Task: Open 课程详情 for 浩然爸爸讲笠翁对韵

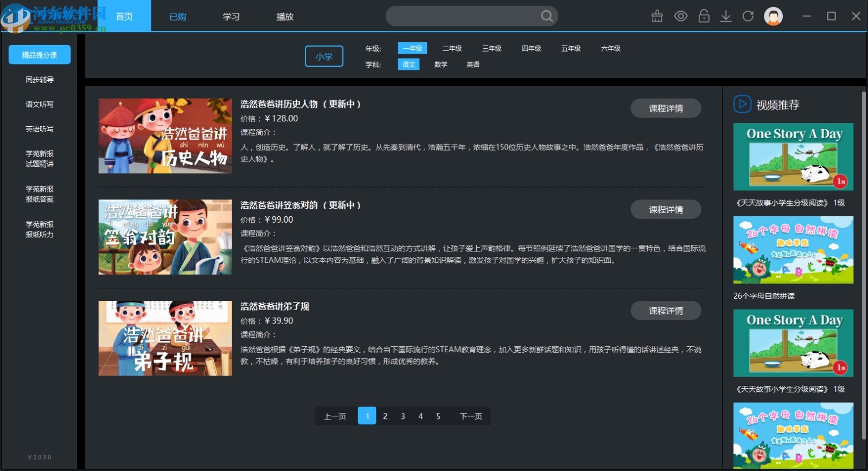Action: click(x=666, y=209)
